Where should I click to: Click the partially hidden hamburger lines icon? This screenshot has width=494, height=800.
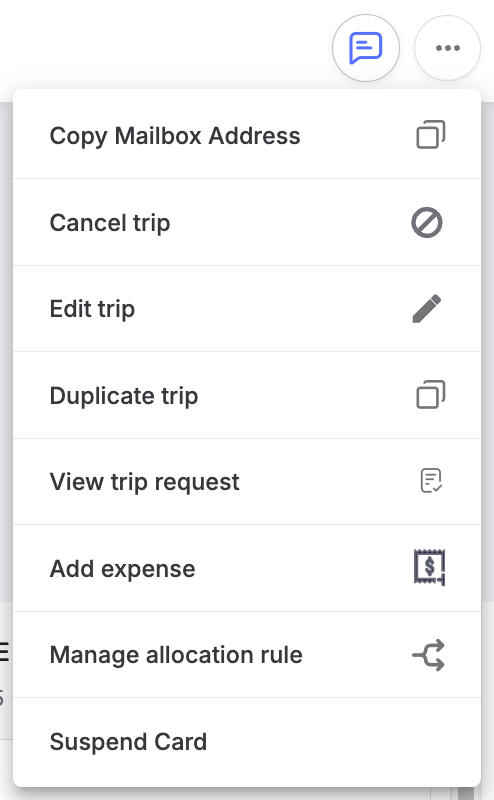(x=4, y=652)
